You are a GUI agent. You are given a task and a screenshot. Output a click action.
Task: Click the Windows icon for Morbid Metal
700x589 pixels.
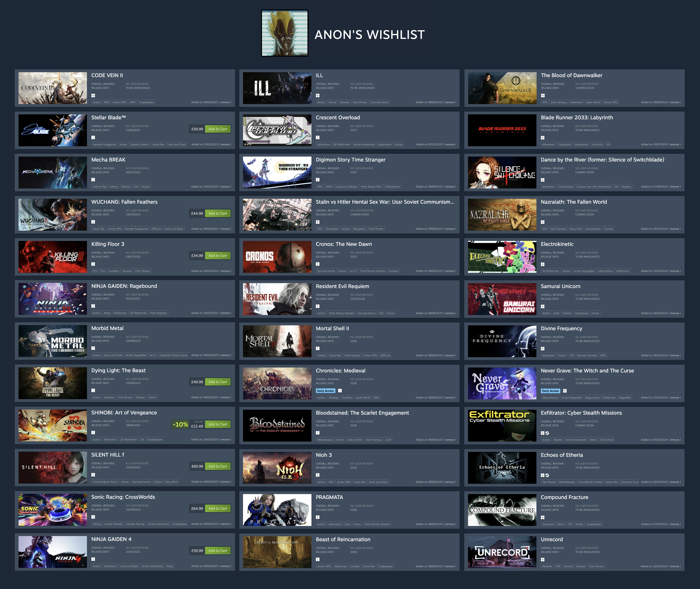pos(93,348)
